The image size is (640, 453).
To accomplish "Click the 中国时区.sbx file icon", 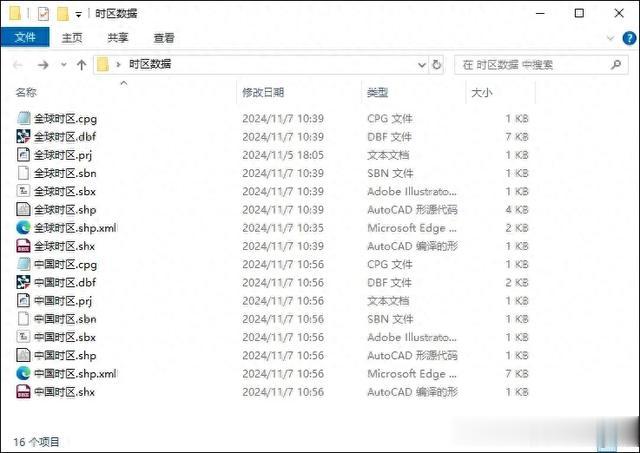I will [23, 337].
